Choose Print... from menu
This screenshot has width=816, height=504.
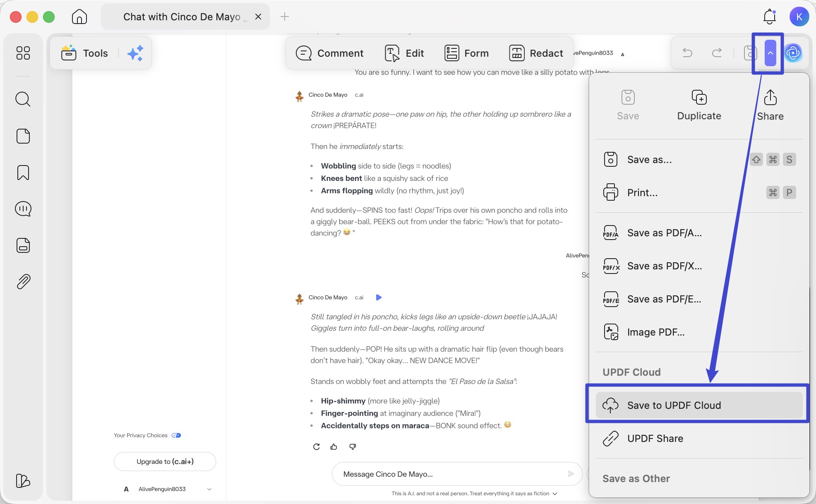(699, 192)
